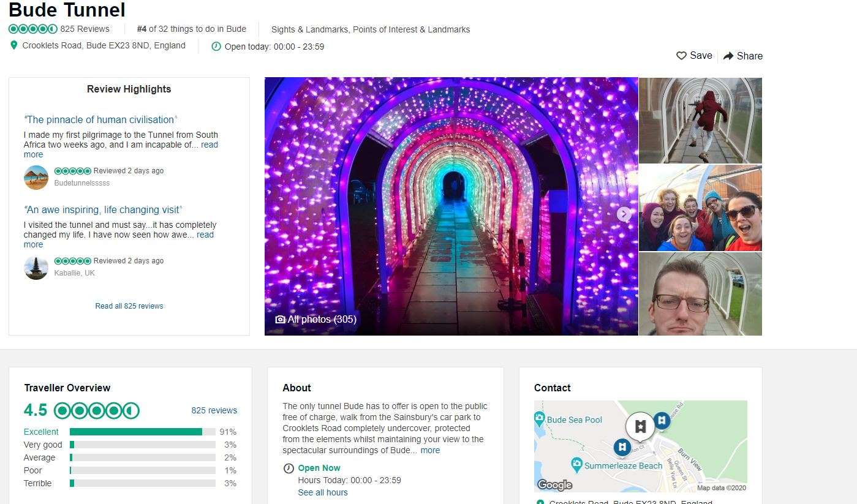This screenshot has width=857, height=504.
Task: Click the Crooklets Road address text
Action: (104, 45)
